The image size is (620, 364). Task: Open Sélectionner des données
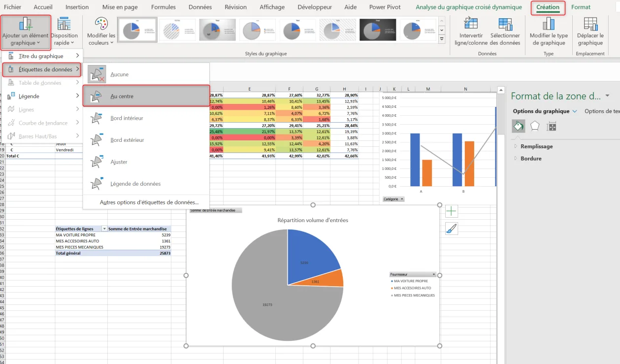click(505, 32)
